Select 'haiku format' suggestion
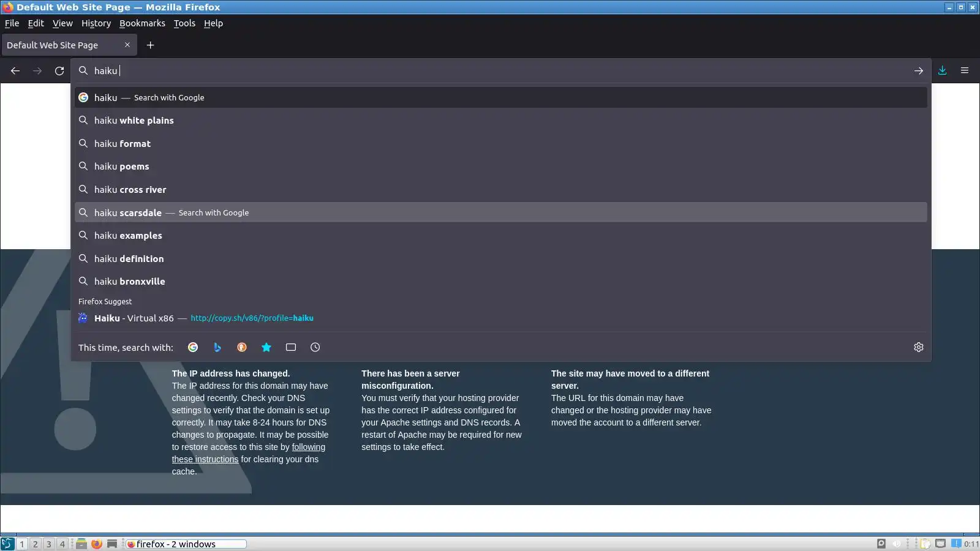Viewport: 980px width, 551px height. [x=501, y=144]
